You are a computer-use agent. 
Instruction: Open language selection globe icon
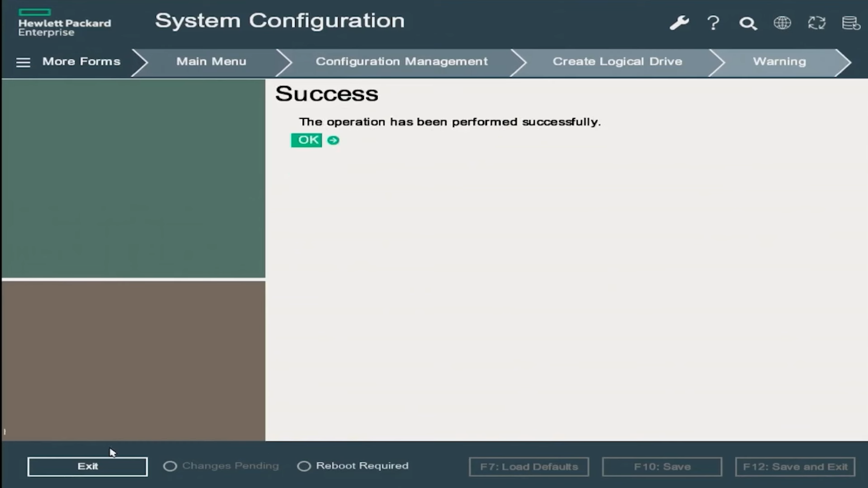(x=782, y=23)
